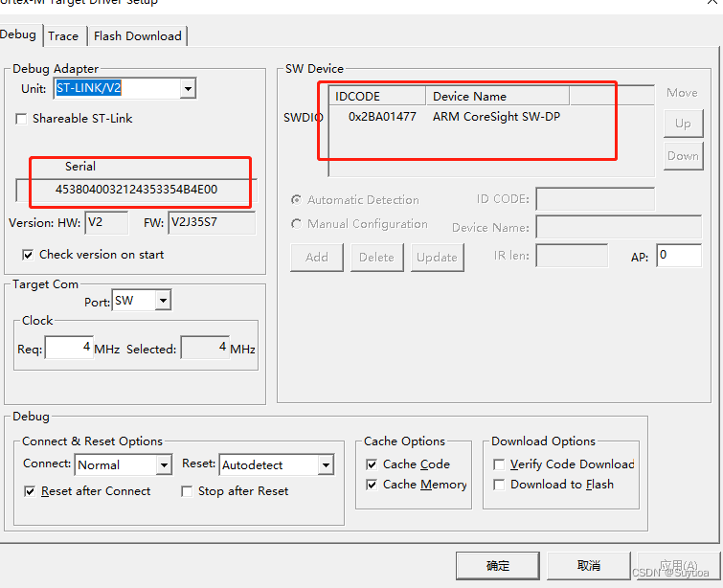
Task: Click serial number 4538040032124353354B4E00
Action: [136, 190]
